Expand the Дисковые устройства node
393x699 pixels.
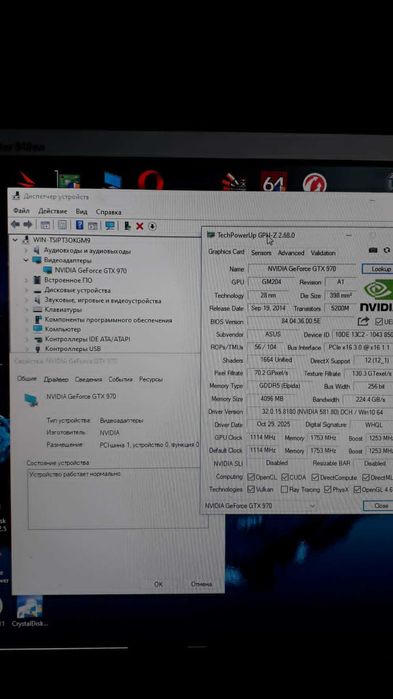pos(26,291)
